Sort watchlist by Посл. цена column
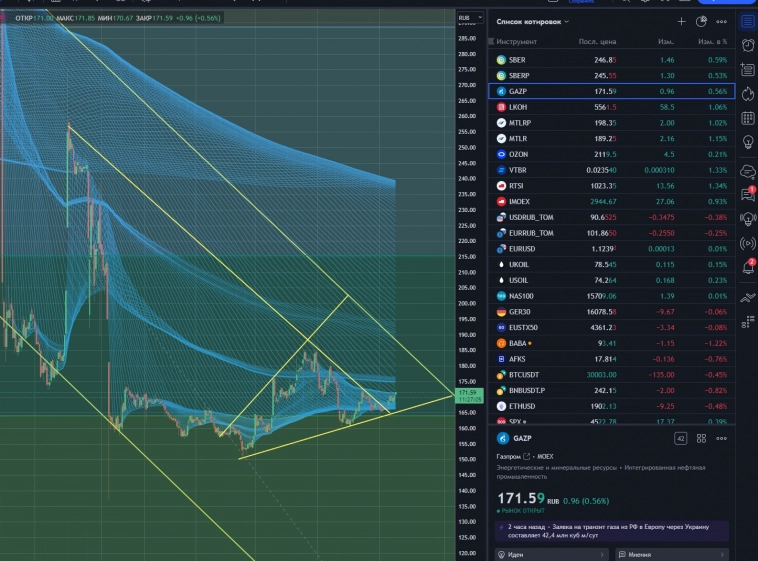The image size is (758, 561). [x=597, y=42]
